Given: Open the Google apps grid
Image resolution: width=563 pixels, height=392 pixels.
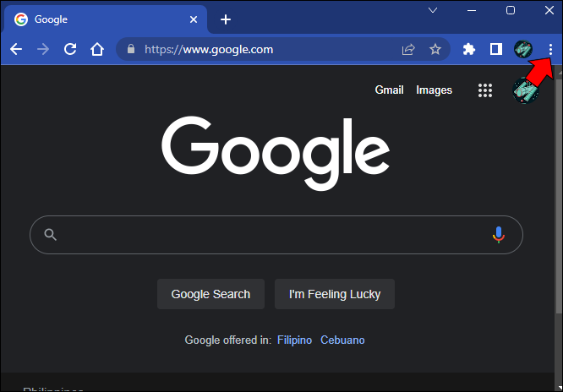Looking at the screenshot, I should point(485,90).
